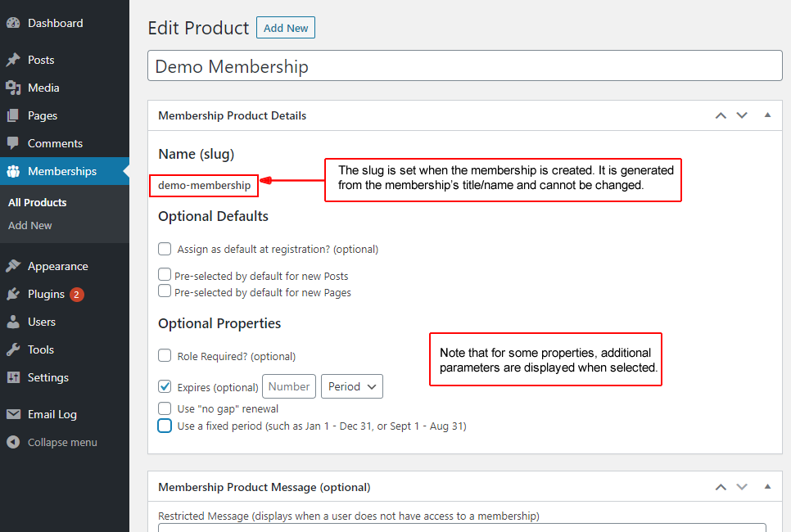Screen dimensions: 791x532
Task: Click the Plugins plug icon
Action: 13,294
